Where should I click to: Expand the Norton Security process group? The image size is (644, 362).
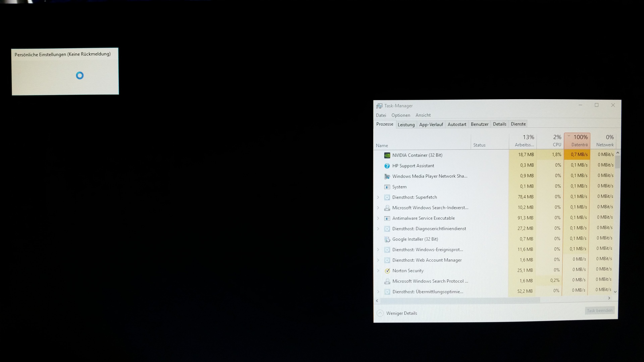point(378,270)
